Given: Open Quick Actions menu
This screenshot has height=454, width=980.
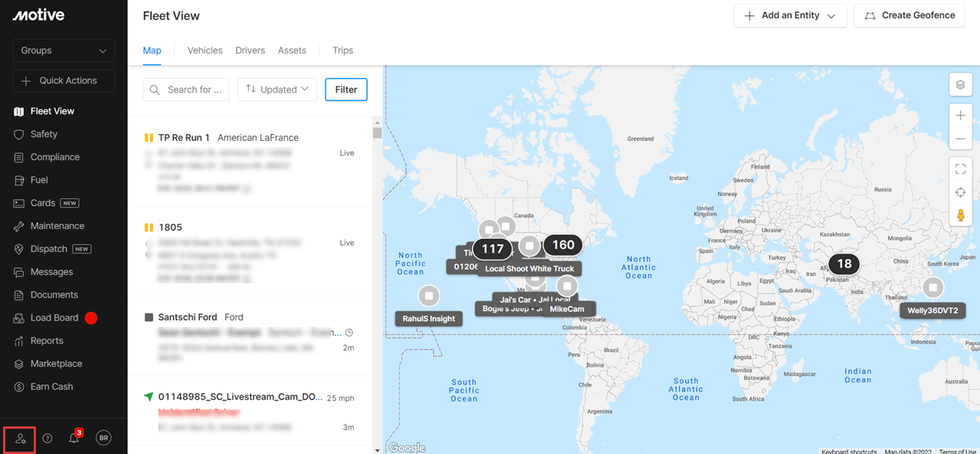Looking at the screenshot, I should click(x=64, y=80).
